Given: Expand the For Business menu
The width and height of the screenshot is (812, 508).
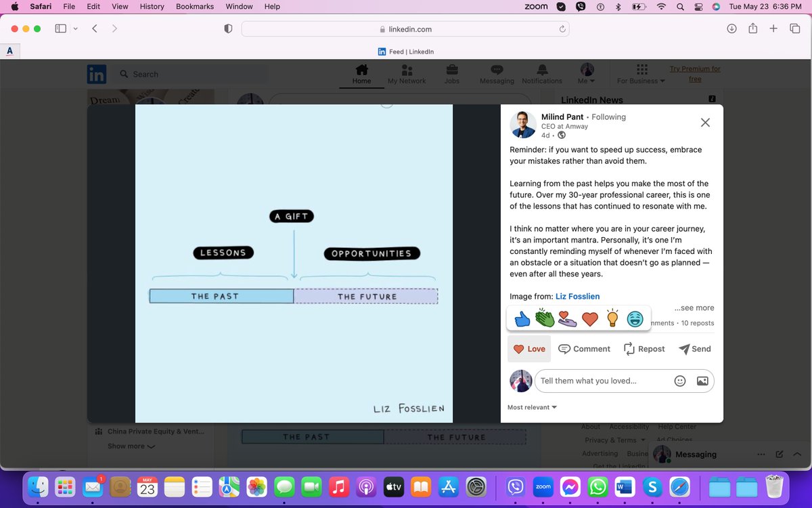Looking at the screenshot, I should point(641,75).
